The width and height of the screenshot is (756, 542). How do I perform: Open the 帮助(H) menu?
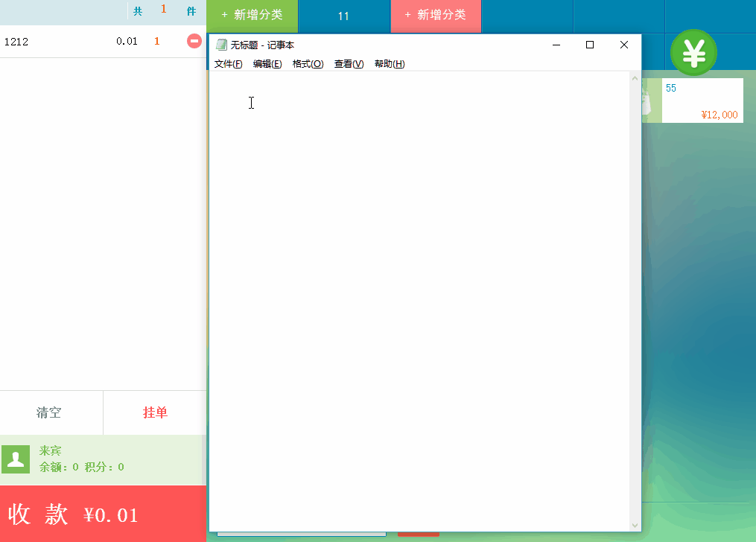pos(389,63)
